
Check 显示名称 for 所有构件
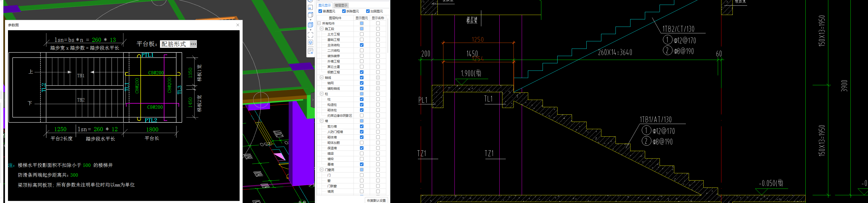[378, 23]
